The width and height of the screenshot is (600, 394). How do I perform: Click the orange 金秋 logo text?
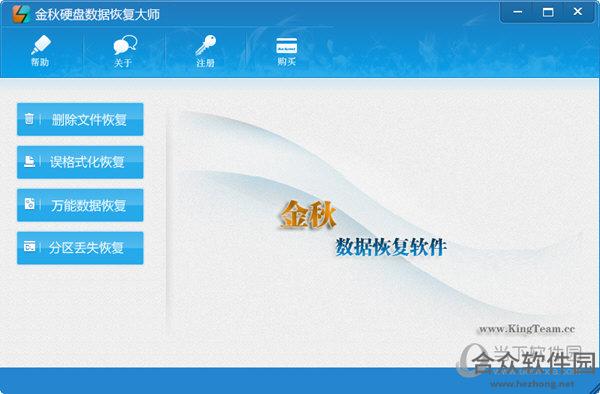pyautogui.click(x=308, y=215)
